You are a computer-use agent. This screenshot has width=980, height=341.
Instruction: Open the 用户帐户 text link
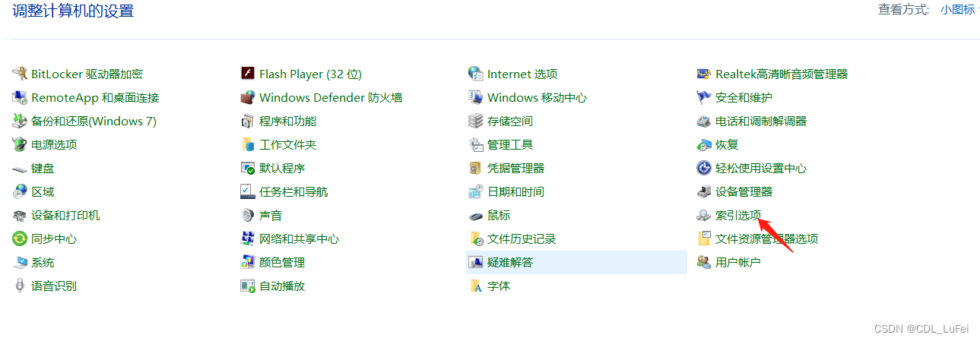(x=738, y=262)
